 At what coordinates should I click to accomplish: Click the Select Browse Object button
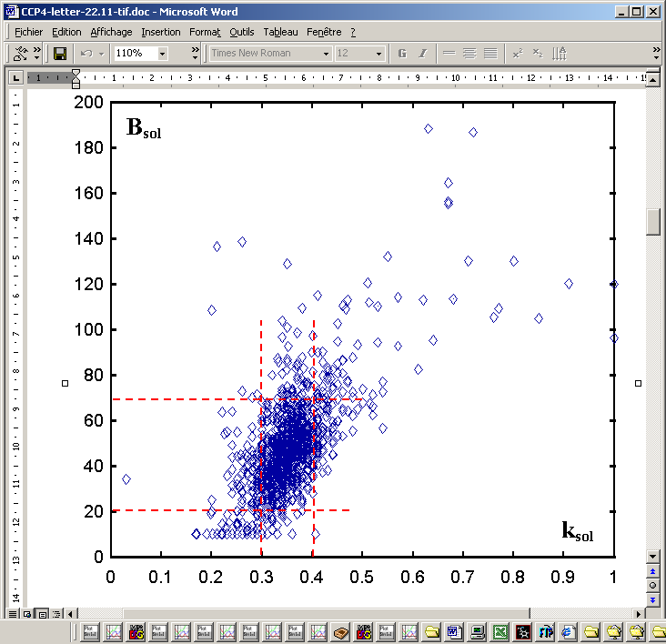pyautogui.click(x=653, y=585)
